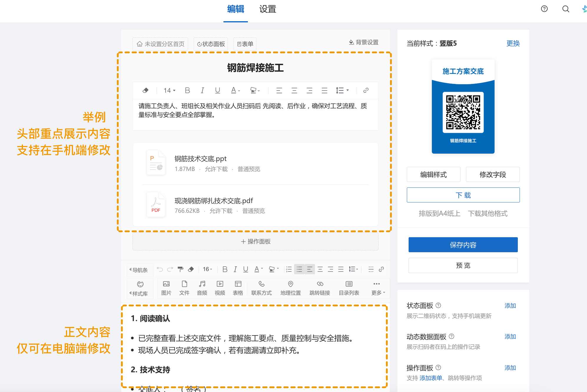Screen dimensions: 587x392
Task: Click the 保存内容 save button
Action: coord(463,245)
